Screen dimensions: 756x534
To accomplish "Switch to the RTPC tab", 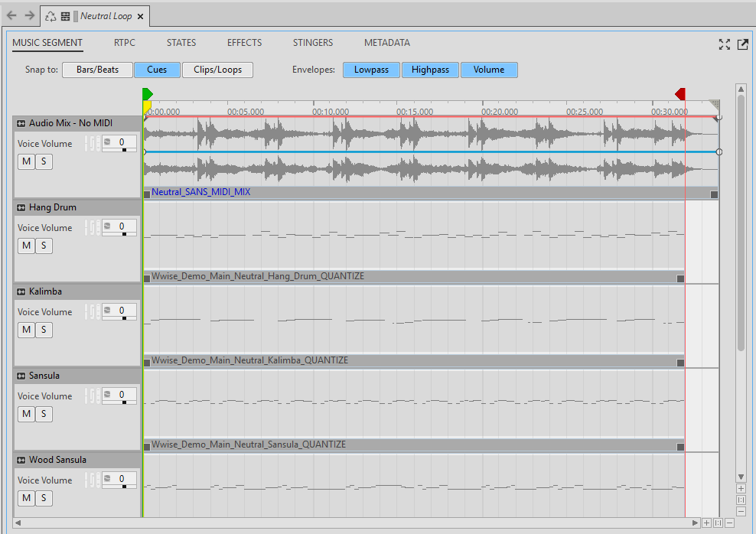I will click(125, 43).
